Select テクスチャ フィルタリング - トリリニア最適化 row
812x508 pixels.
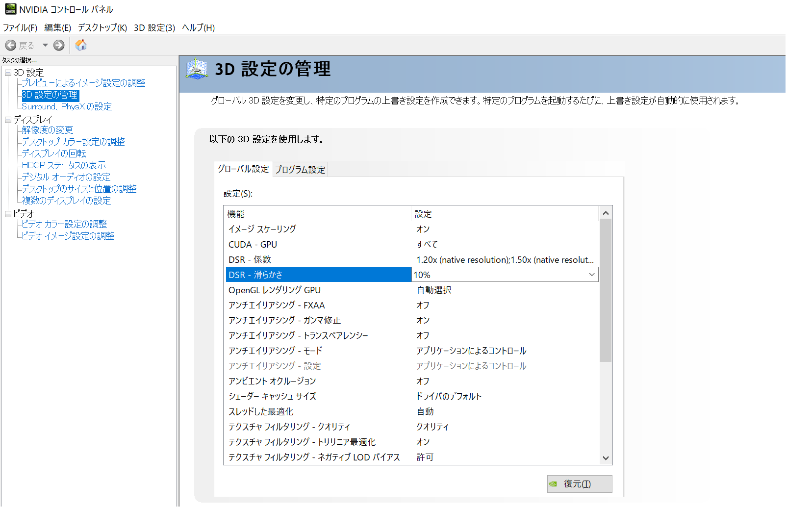click(x=412, y=442)
